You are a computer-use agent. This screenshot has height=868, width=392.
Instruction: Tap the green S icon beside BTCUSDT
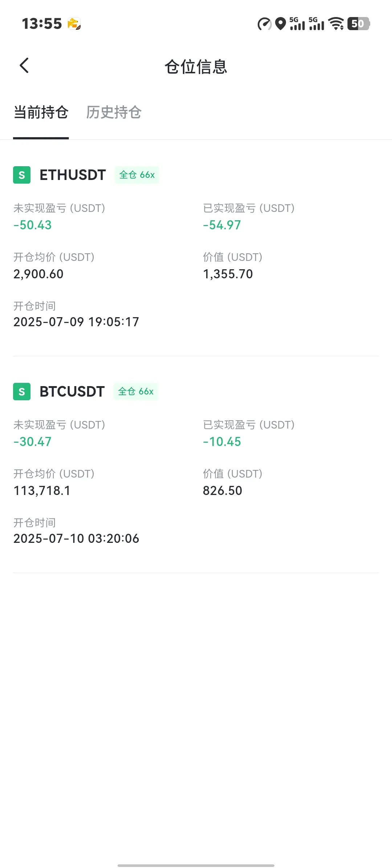point(22,392)
